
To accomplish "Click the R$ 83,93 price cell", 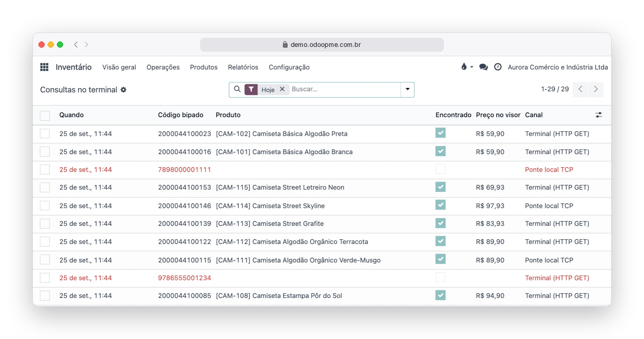I will [490, 224].
